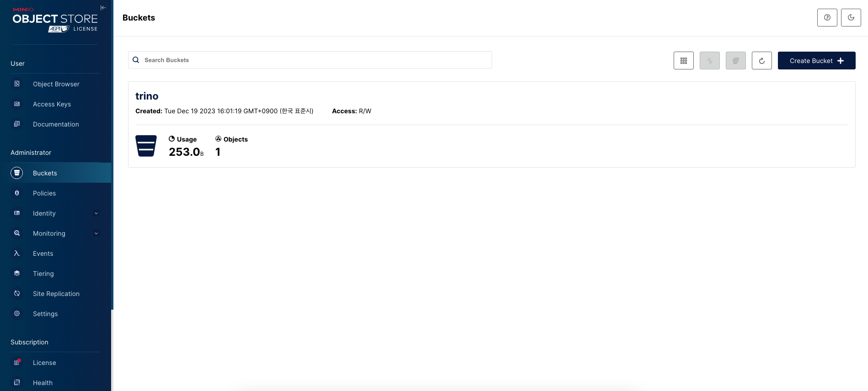The height and width of the screenshot is (391, 868).
Task: Toggle dark mode with the moon icon
Action: point(851,17)
